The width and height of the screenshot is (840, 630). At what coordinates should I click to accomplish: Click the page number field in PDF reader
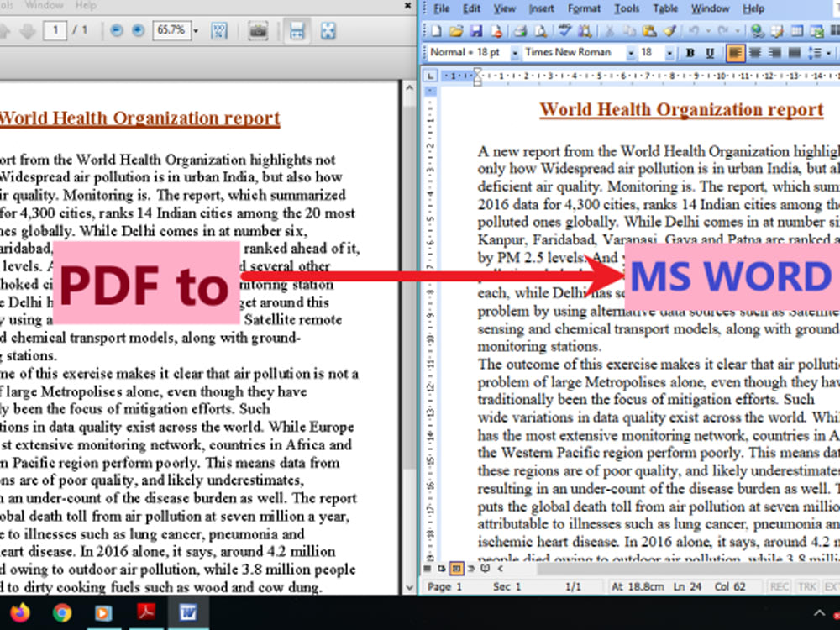[x=55, y=30]
